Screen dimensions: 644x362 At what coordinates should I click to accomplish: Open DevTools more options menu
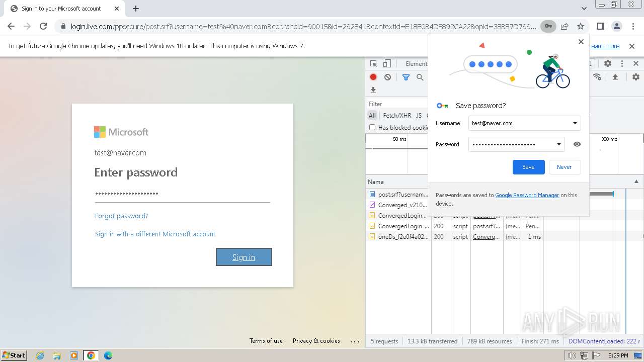(622, 64)
